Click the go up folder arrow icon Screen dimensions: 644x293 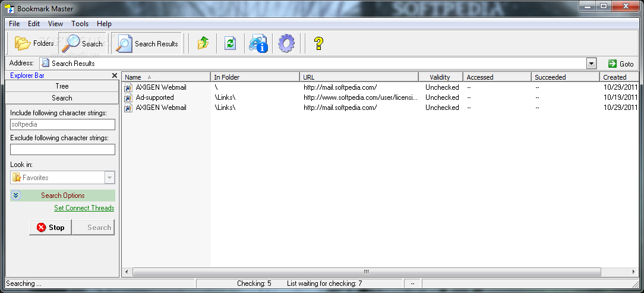coord(203,43)
